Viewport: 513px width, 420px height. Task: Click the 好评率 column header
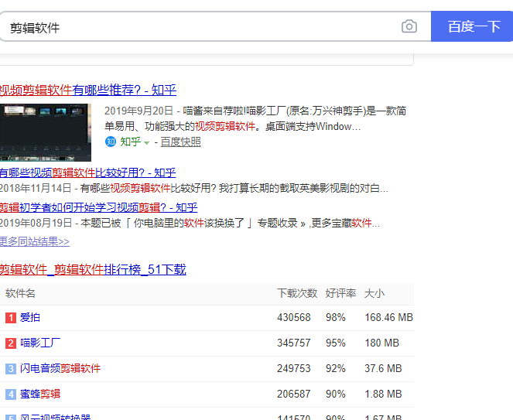(x=340, y=293)
